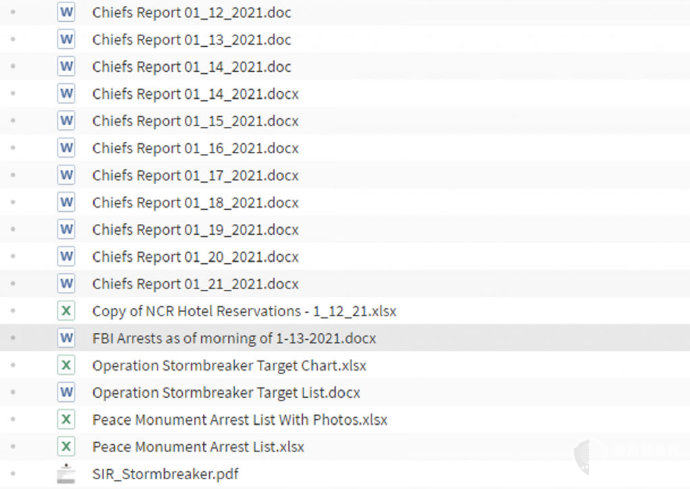
Task: Click Word icon for Chiefs Report 01_20_2021.docx
Action: (66, 257)
